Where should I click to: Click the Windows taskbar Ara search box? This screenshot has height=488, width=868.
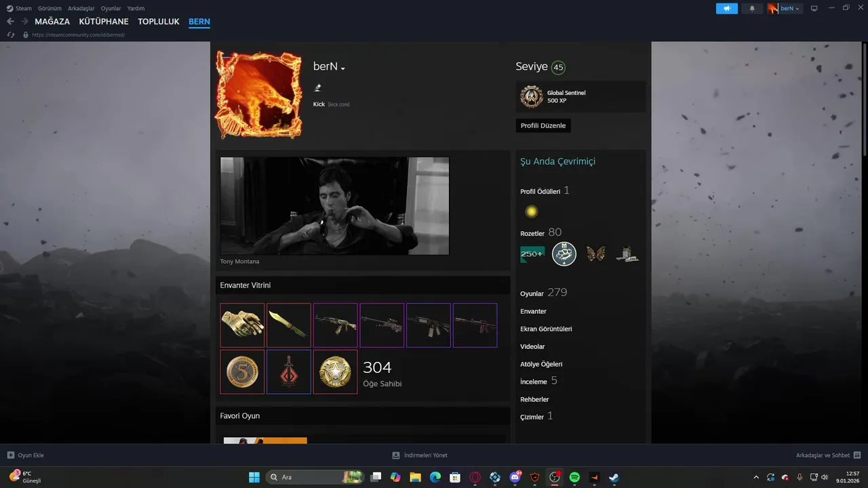(x=315, y=477)
